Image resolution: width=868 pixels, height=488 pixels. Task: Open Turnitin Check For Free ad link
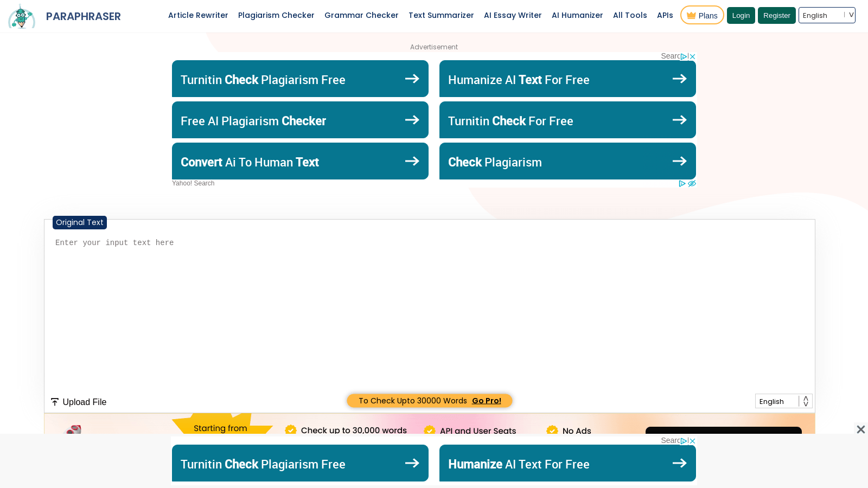[x=567, y=120]
